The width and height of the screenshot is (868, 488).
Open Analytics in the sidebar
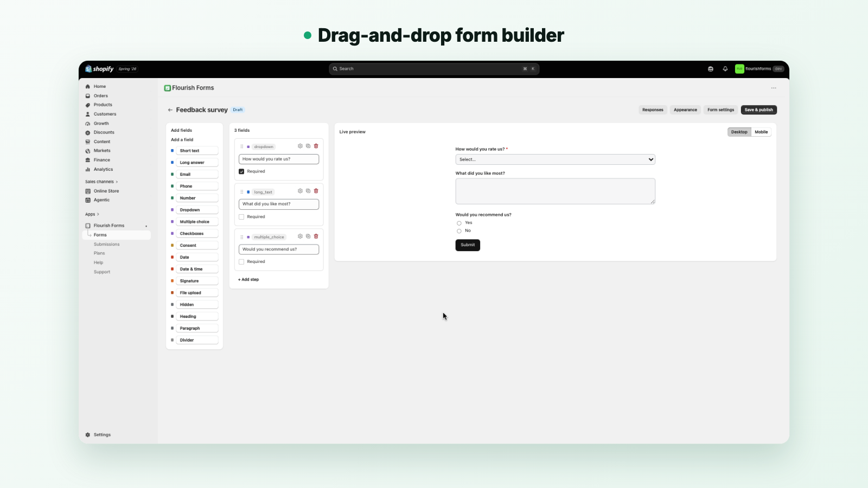[x=103, y=169]
